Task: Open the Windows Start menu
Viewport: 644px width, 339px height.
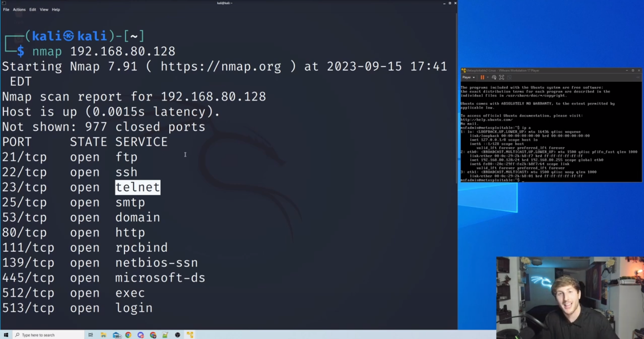Action: [x=6, y=335]
